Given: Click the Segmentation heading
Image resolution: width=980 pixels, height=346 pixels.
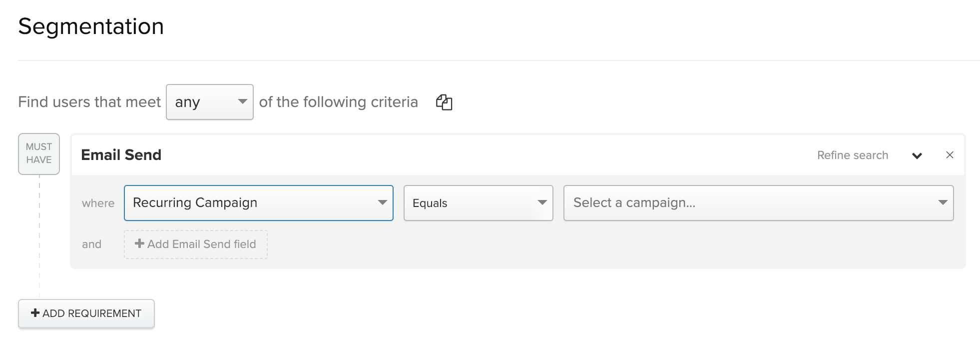Looking at the screenshot, I should [91, 26].
